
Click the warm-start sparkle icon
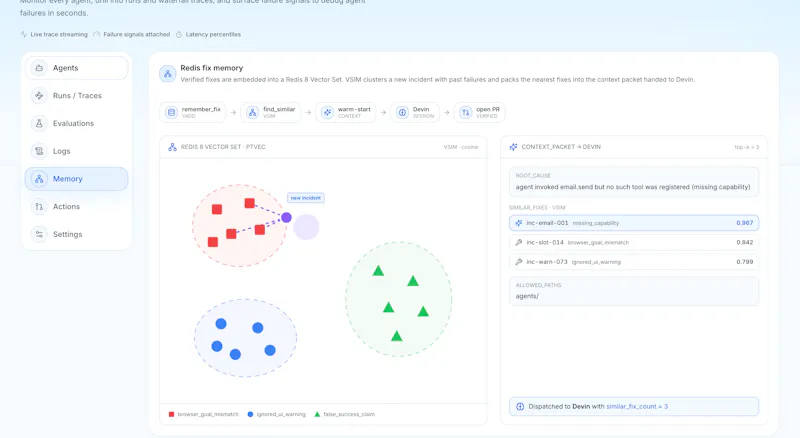click(x=327, y=112)
